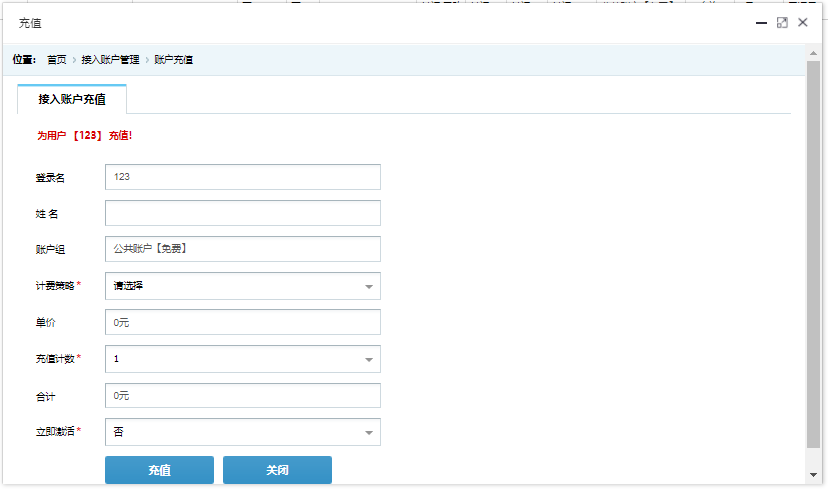
Task: Maximize the 充值 dialog window
Action: click(x=782, y=23)
